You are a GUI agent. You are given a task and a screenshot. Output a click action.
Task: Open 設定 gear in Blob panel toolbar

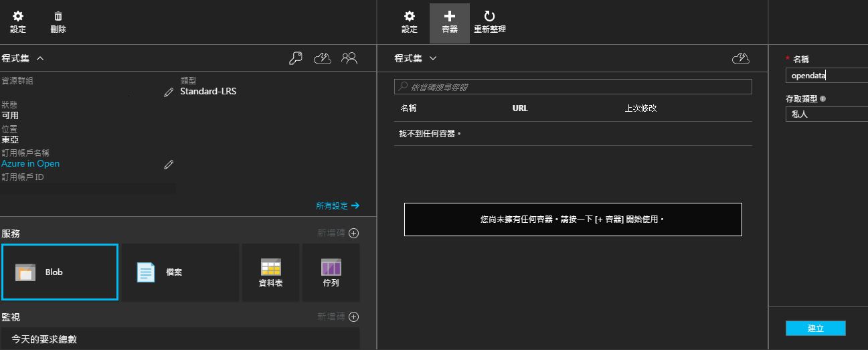[x=410, y=21]
